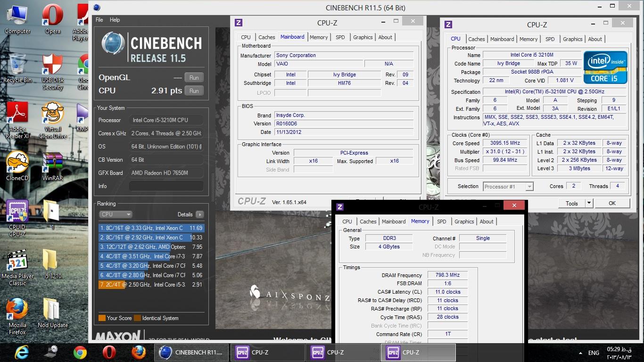Open Memory tab in CPU window
Image resolution: width=644 pixels, height=362 pixels.
[x=528, y=39]
